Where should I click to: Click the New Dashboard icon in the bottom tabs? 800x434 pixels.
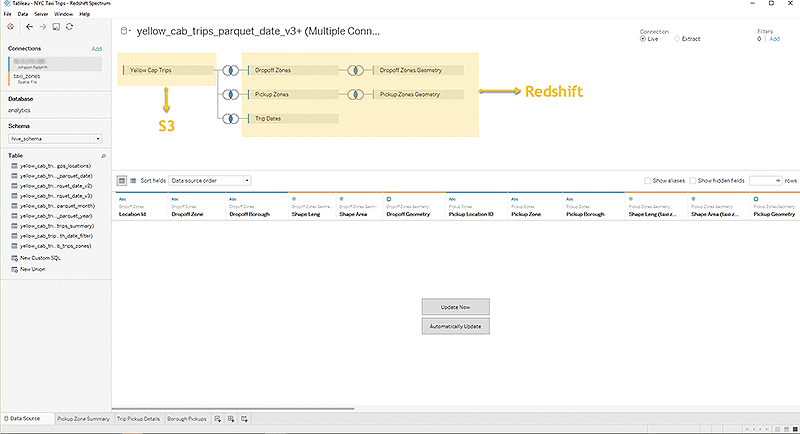pos(231,419)
